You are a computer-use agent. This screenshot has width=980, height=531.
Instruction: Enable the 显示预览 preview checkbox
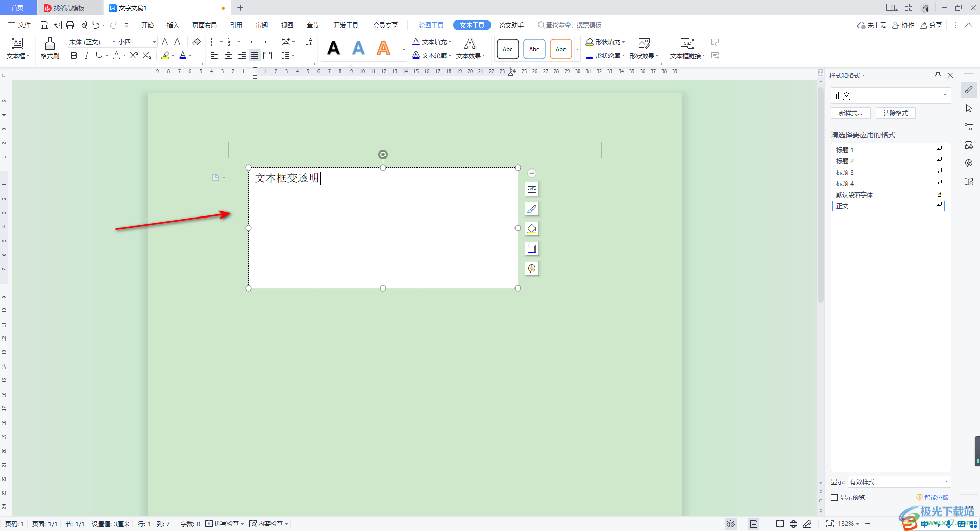(834, 497)
